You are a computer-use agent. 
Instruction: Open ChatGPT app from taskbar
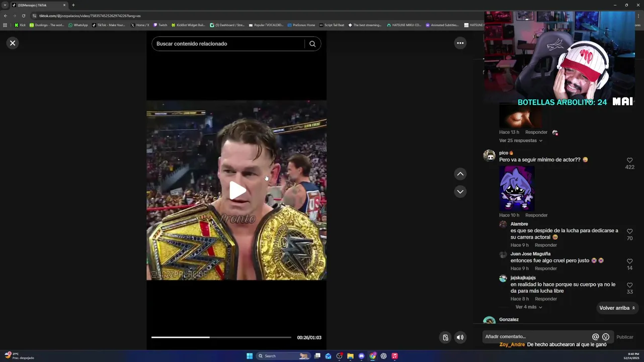[384, 356]
